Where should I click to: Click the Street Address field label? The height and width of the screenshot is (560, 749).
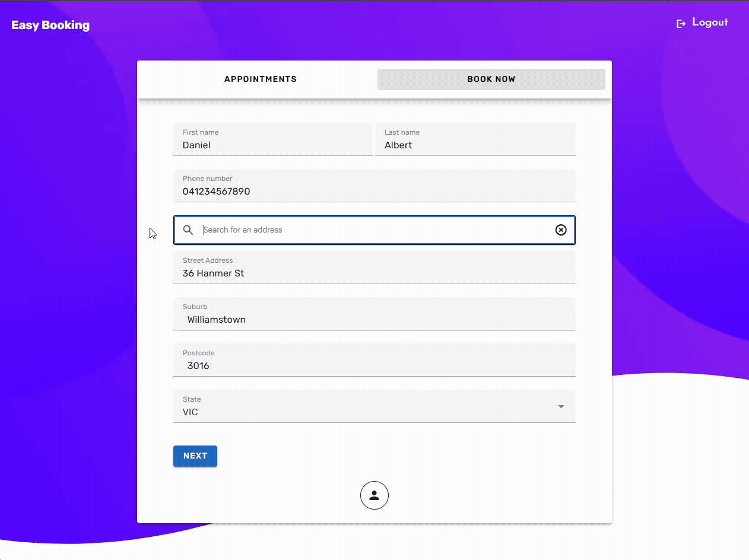coord(208,260)
